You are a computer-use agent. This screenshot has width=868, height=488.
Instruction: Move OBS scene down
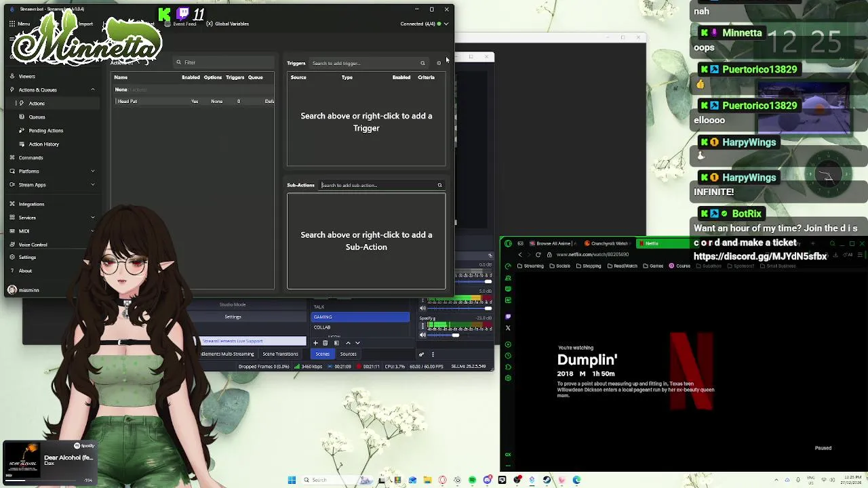(357, 343)
